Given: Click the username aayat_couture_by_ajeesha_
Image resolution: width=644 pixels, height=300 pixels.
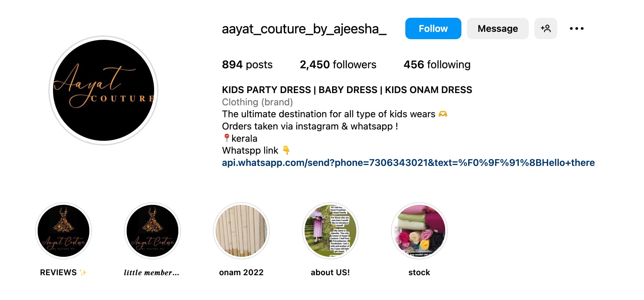Looking at the screenshot, I should click(304, 29).
